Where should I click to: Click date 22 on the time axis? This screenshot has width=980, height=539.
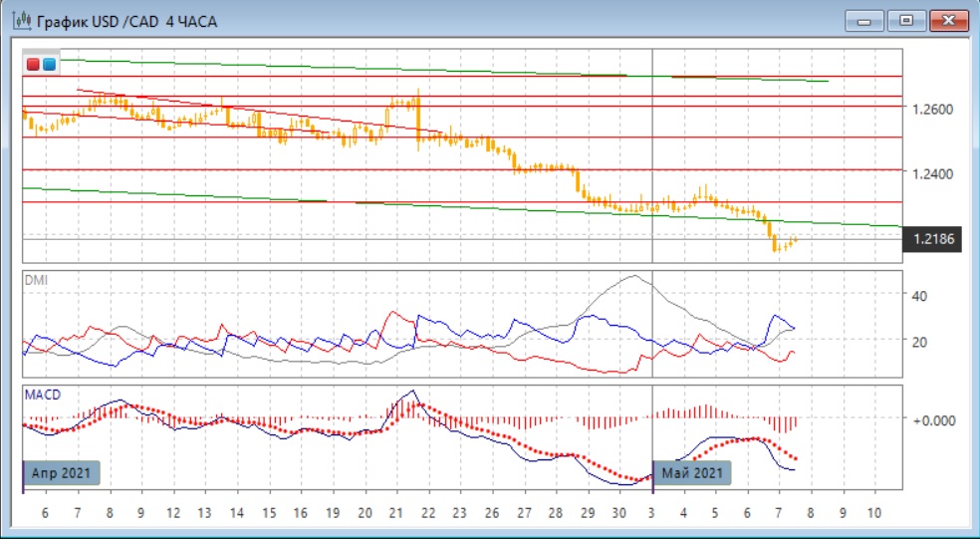click(x=428, y=512)
